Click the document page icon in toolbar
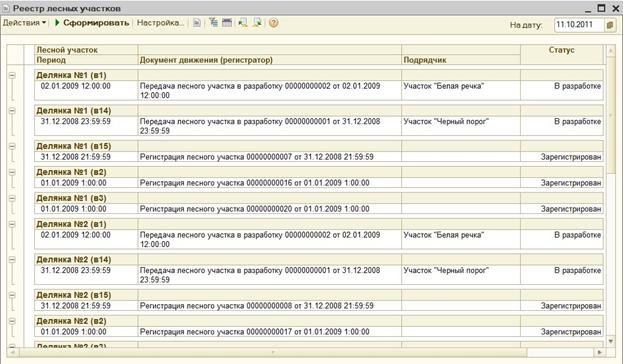 click(197, 23)
